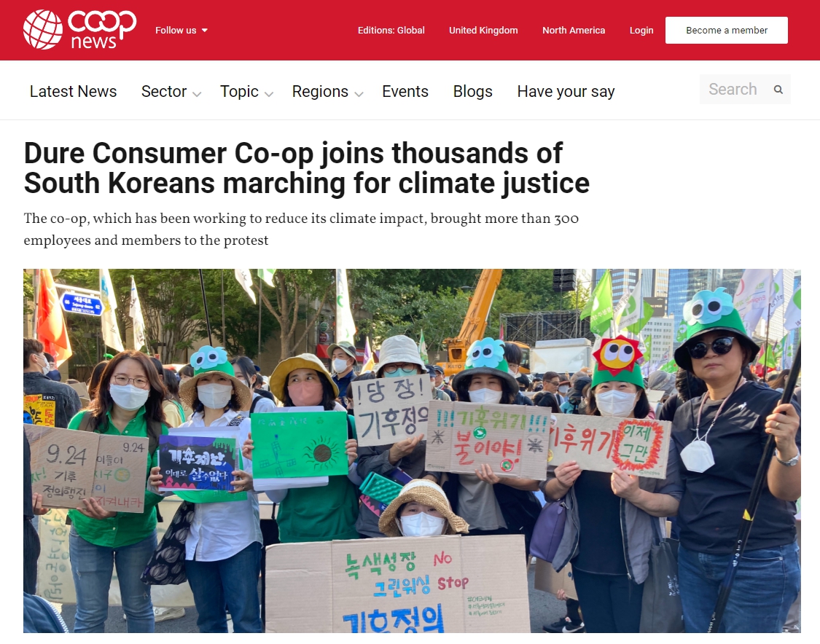Expand the Sector menu chevron
This screenshot has width=820, height=644.
197,94
